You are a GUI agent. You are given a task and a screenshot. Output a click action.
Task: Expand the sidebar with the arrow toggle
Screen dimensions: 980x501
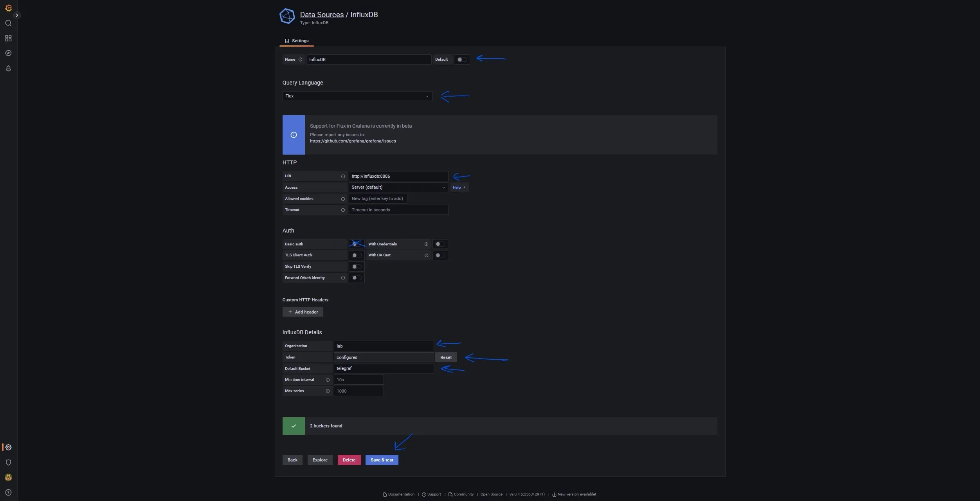coord(17,15)
